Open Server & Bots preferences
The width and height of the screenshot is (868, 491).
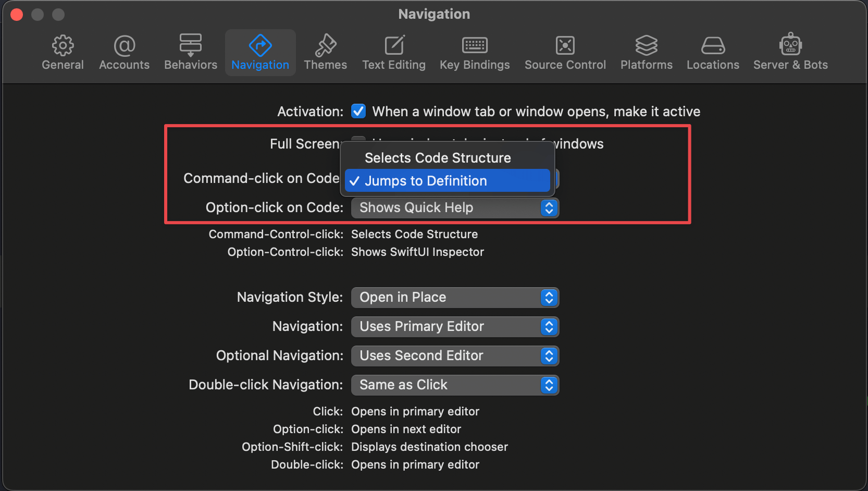point(790,52)
